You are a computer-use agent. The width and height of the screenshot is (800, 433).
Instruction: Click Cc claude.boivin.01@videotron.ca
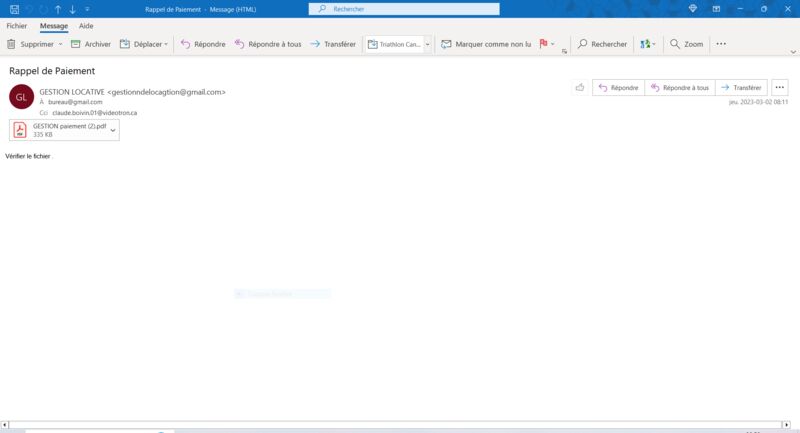[x=94, y=113]
